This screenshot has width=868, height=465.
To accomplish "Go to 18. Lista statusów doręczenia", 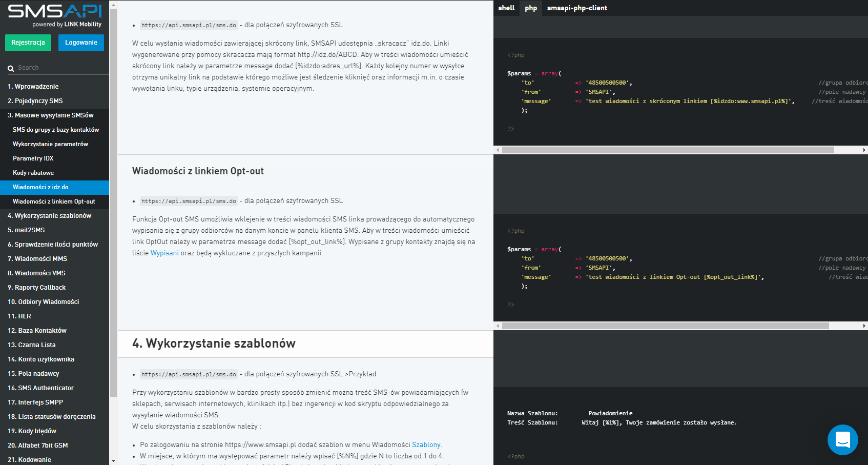I will pyautogui.click(x=54, y=417).
